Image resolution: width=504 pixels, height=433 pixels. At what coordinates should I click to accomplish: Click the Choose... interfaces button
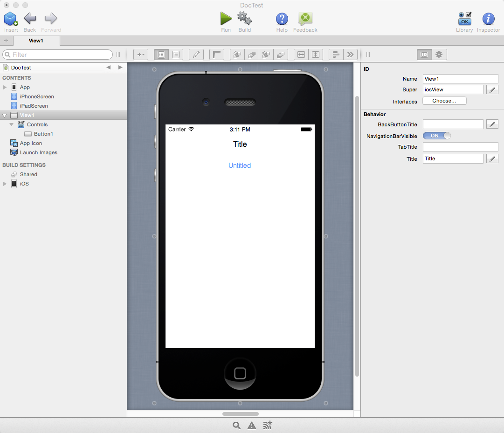pos(444,101)
